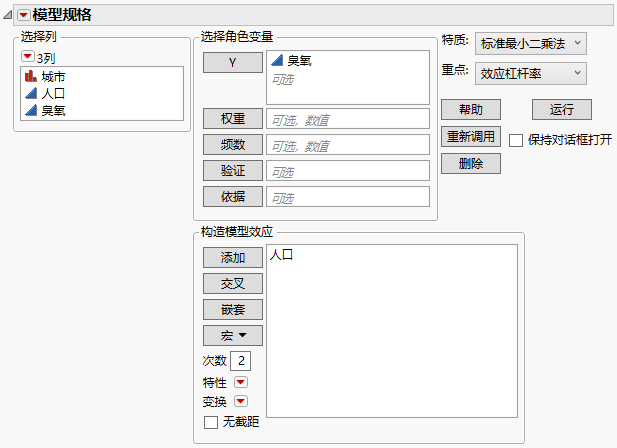Click the continuous icon beside 人口 column
The height and width of the screenshot is (448, 617).
click(x=31, y=93)
